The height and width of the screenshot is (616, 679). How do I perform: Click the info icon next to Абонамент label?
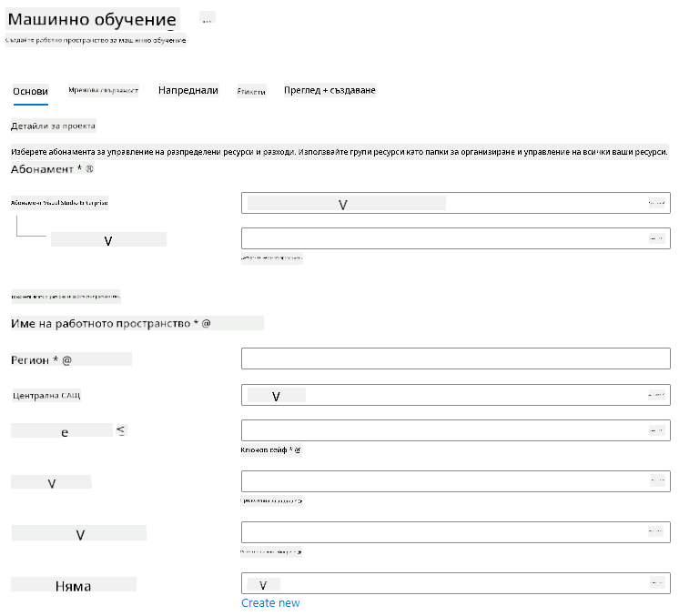pos(89,169)
